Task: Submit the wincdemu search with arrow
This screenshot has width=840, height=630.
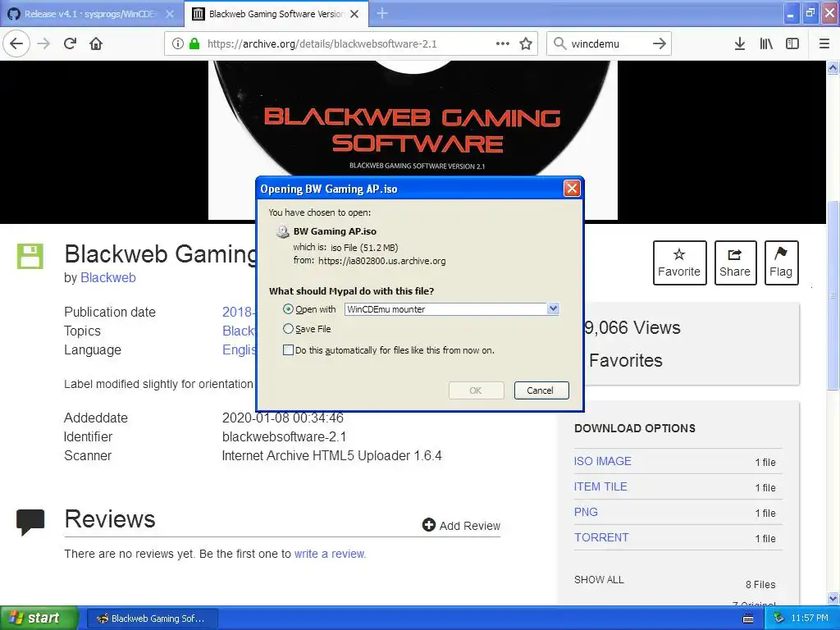Action: tap(660, 43)
